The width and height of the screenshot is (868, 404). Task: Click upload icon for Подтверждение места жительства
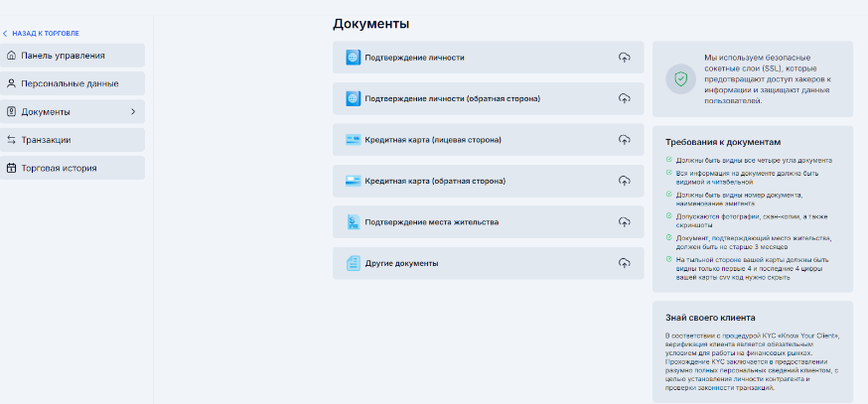[625, 222]
